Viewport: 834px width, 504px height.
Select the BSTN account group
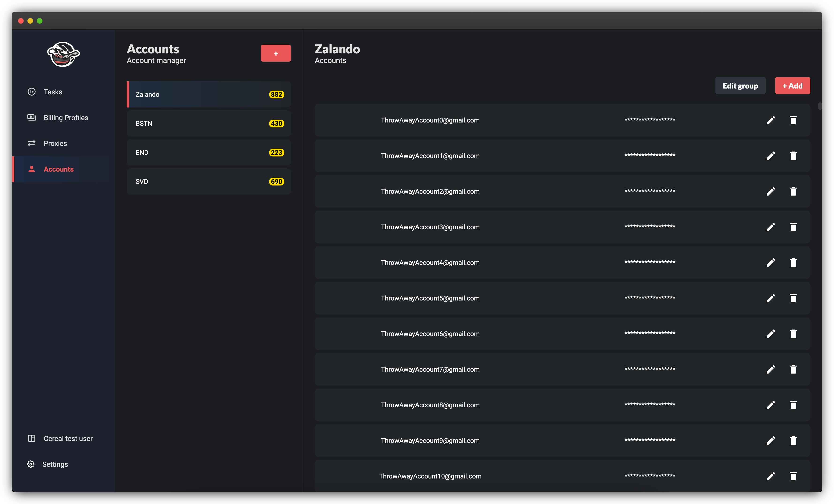point(209,123)
